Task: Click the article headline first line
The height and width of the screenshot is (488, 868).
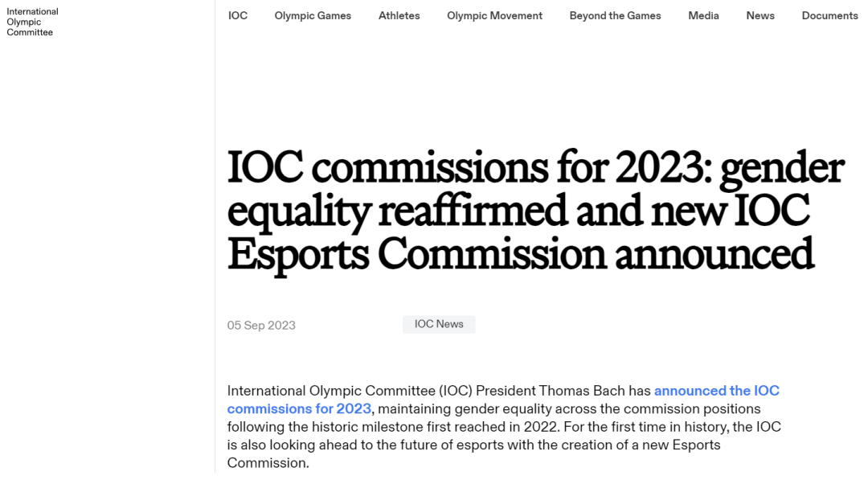Action: tap(535, 168)
